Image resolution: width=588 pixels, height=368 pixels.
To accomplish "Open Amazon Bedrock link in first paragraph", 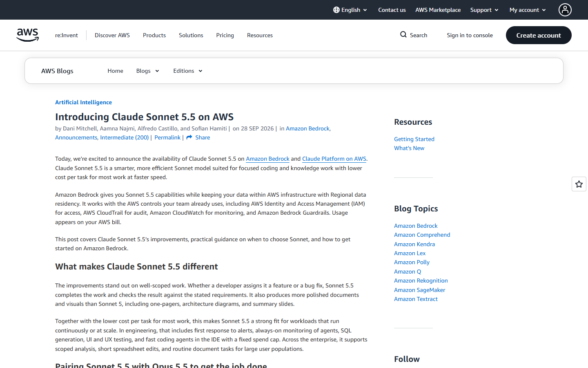I will click(x=267, y=159).
